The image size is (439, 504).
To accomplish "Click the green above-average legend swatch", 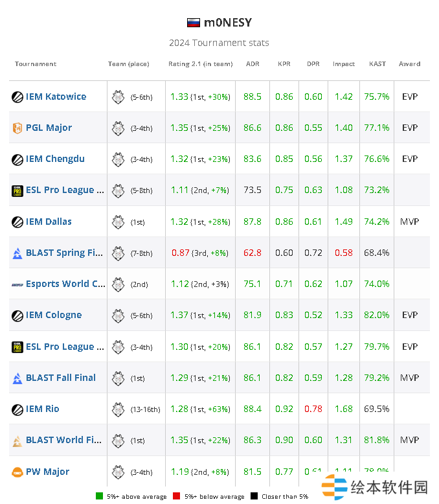I will click(99, 497).
